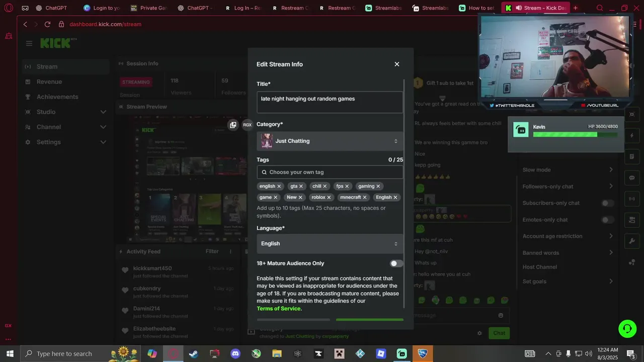
Task: Remove the chill tag
Action: click(325, 186)
